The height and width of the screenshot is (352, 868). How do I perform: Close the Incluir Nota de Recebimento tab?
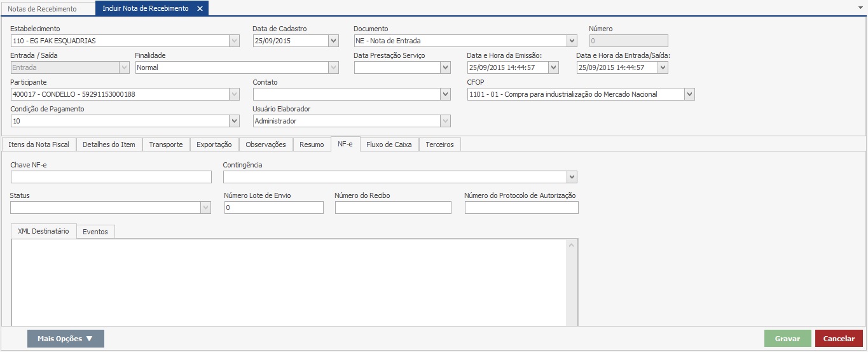click(200, 9)
